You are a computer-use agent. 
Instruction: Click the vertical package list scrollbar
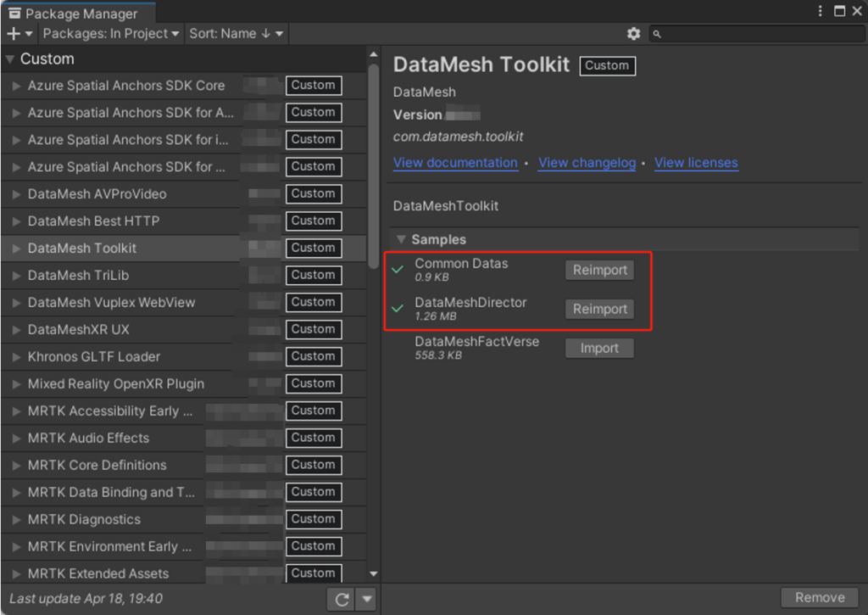point(374,170)
